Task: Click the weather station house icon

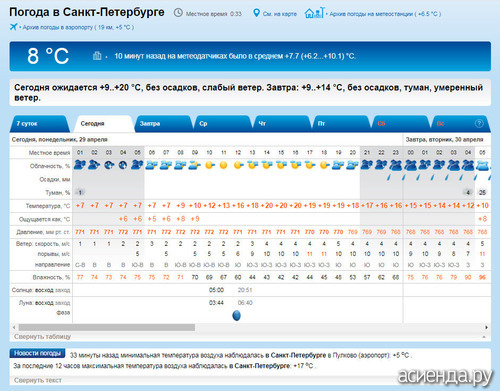Action: (314, 13)
